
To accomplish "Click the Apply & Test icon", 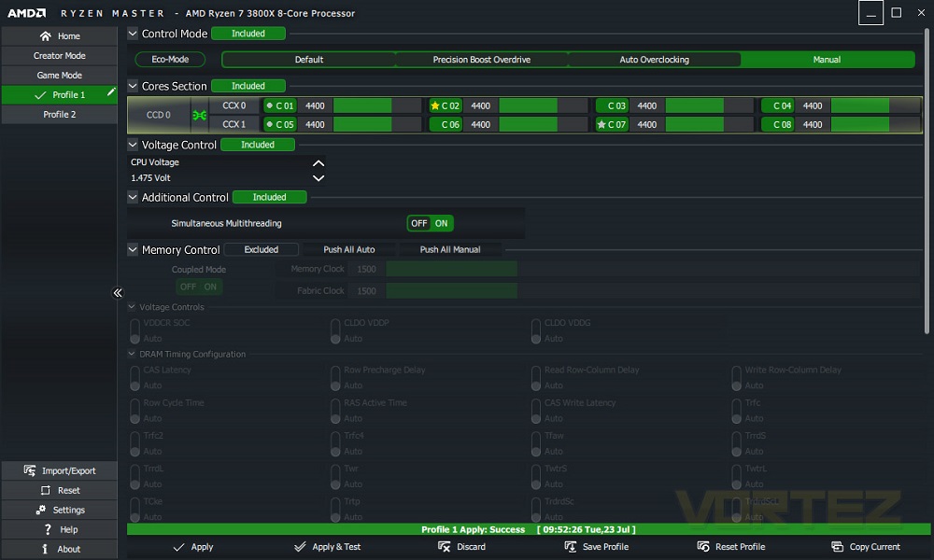I will pyautogui.click(x=300, y=547).
